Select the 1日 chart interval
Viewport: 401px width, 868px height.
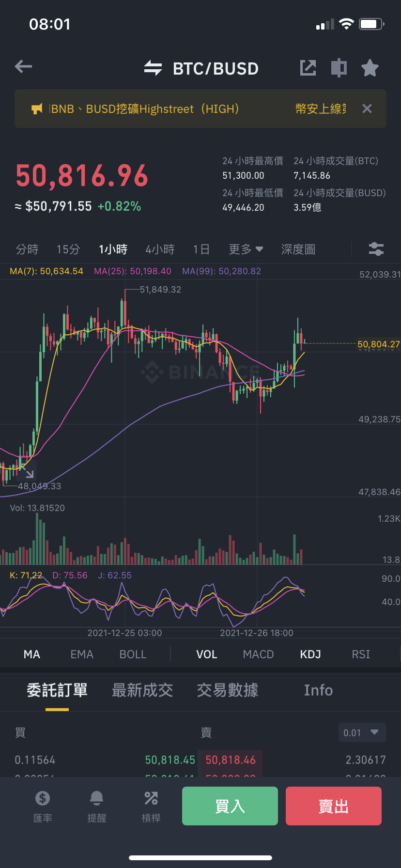pyautogui.click(x=201, y=249)
